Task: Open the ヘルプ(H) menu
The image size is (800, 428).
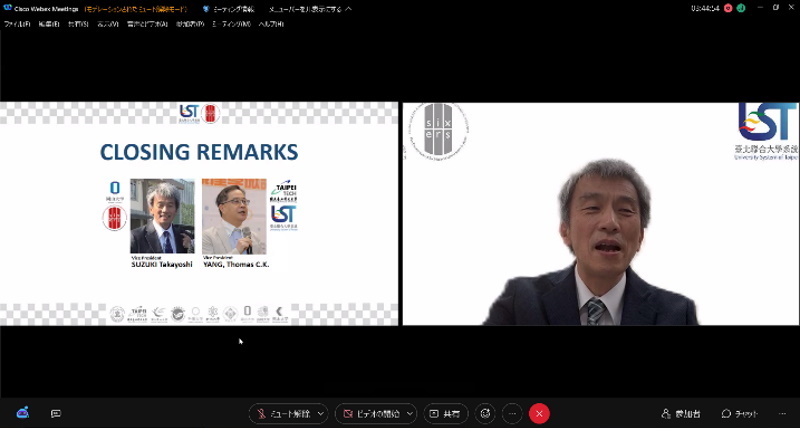Action: pyautogui.click(x=271, y=24)
